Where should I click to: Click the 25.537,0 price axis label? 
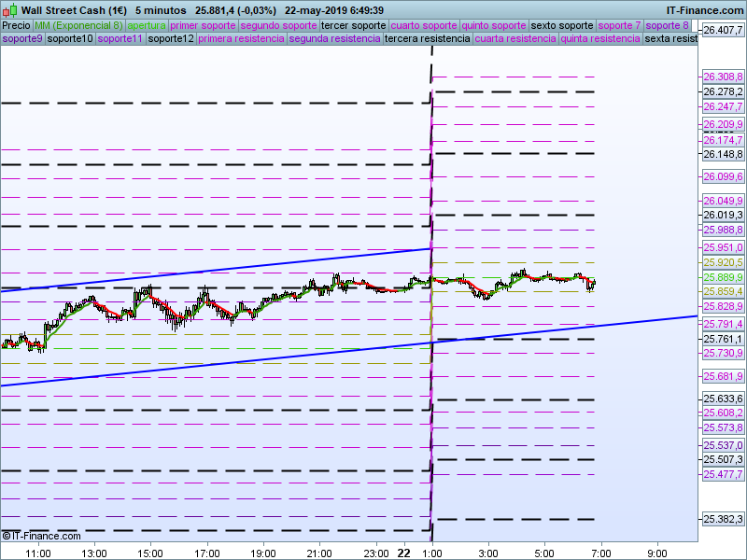click(723, 445)
